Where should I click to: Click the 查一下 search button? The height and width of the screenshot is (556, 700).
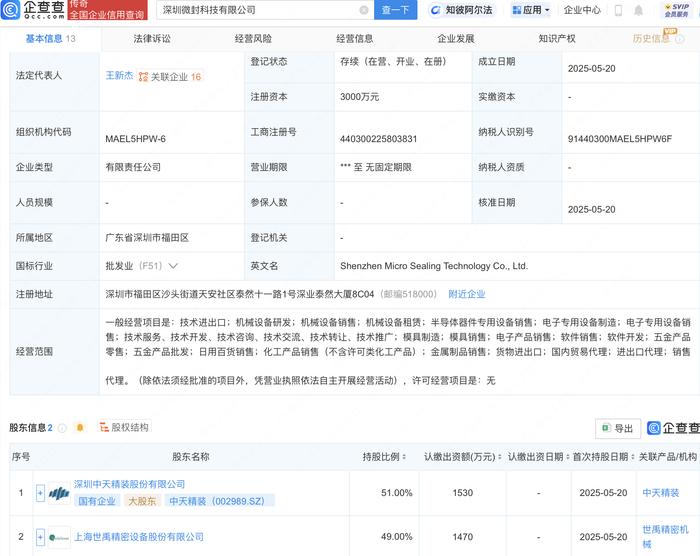coord(396,10)
